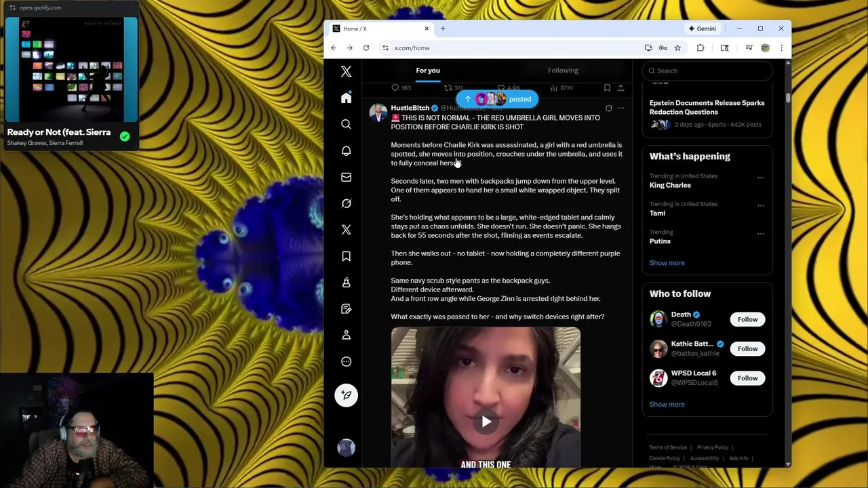Screen dimensions: 868x488
Task: Open Cookie Policy footer link
Action: click(665, 458)
